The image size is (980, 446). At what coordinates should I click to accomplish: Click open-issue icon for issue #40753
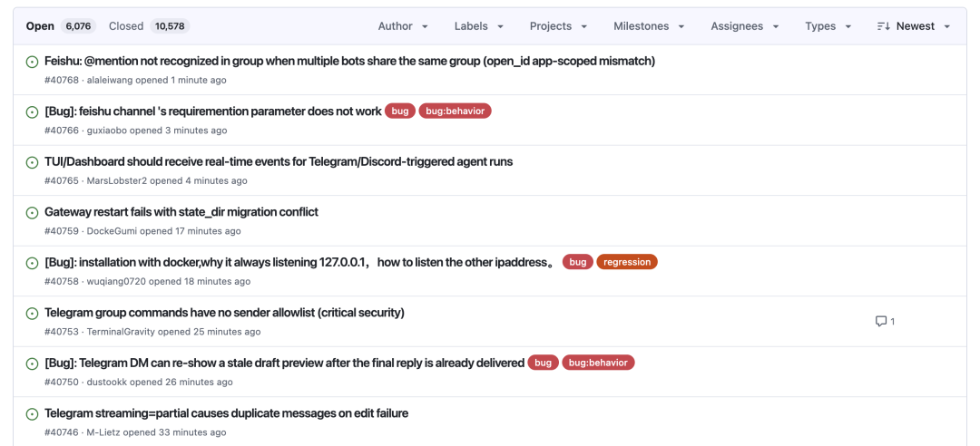[32, 313]
